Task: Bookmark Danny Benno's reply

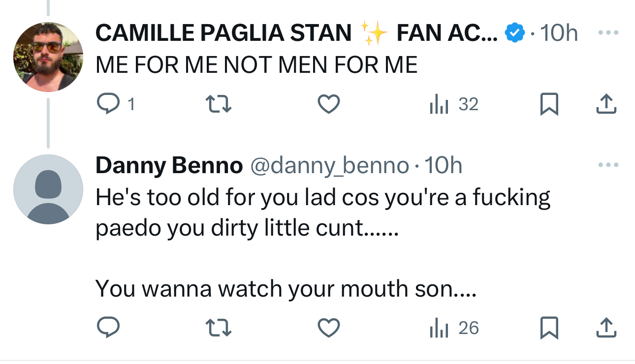Action: coord(549,328)
